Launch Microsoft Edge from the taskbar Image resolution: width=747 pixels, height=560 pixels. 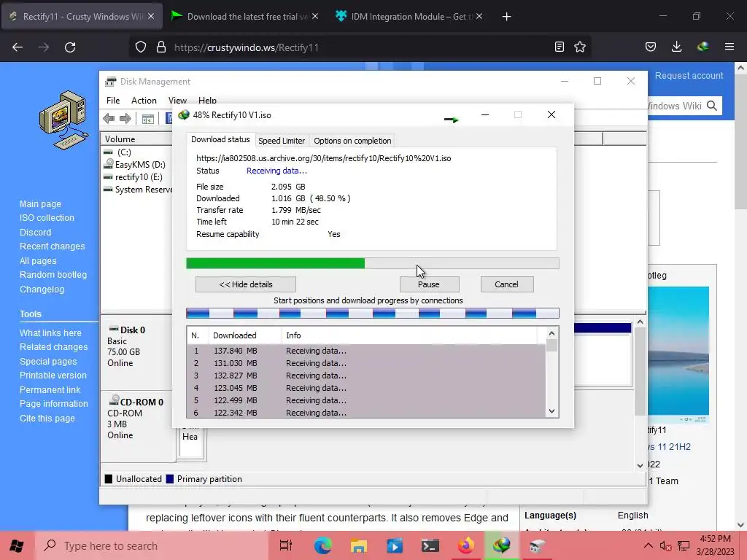(x=322, y=545)
